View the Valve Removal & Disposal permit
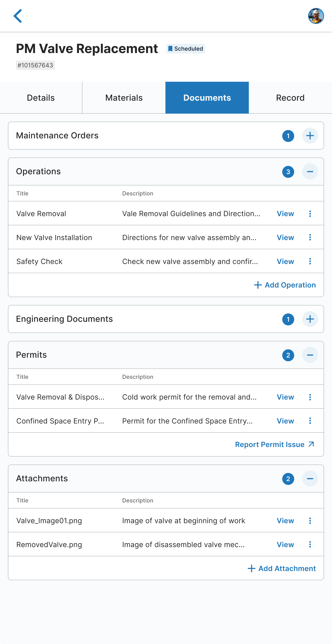The height and width of the screenshot is (644, 332). tap(285, 397)
